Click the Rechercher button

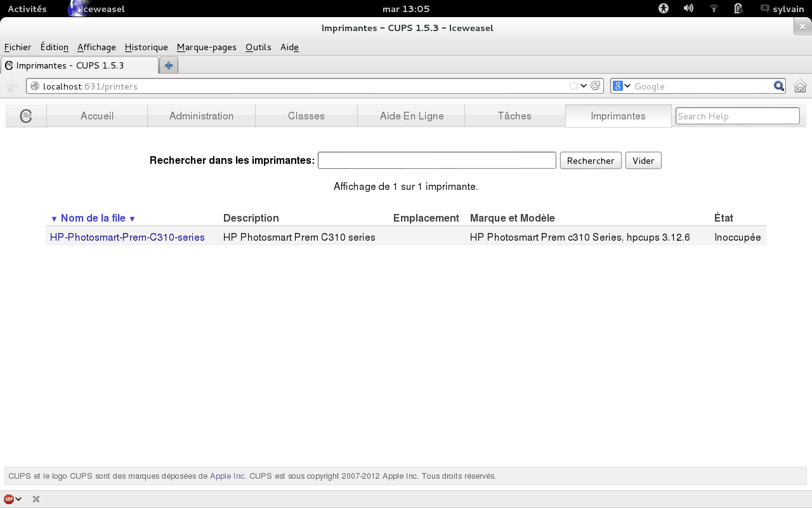pyautogui.click(x=590, y=161)
